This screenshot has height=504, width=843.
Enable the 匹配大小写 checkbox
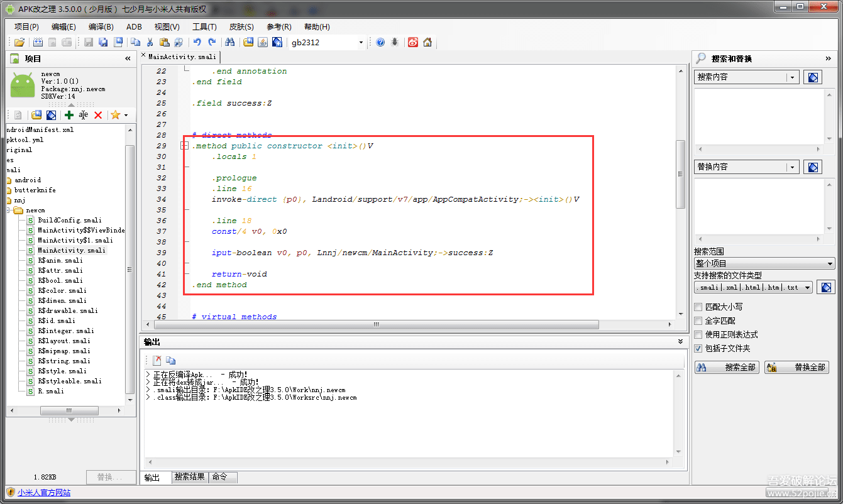pyautogui.click(x=698, y=307)
